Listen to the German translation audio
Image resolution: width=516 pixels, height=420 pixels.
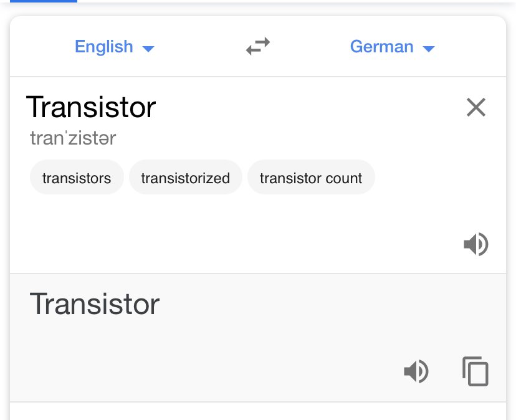416,372
